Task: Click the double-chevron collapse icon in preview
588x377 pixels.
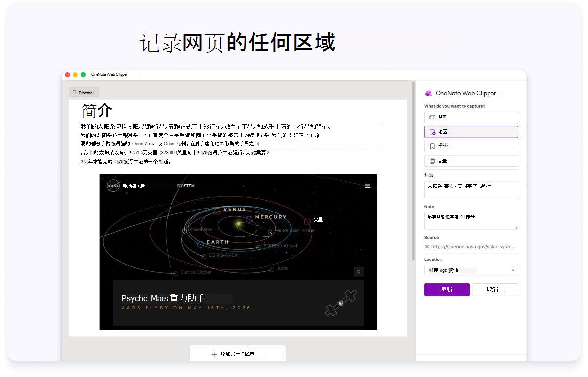Action: pyautogui.click(x=359, y=272)
